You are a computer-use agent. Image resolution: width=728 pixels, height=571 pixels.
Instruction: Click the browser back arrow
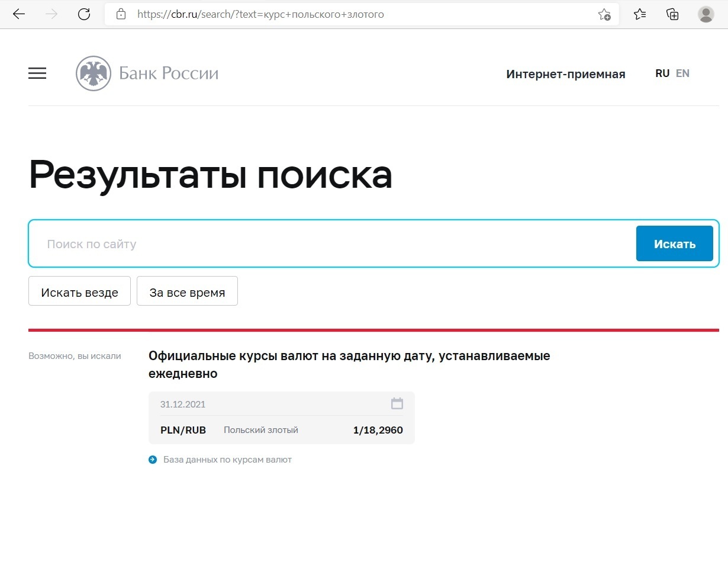19,14
